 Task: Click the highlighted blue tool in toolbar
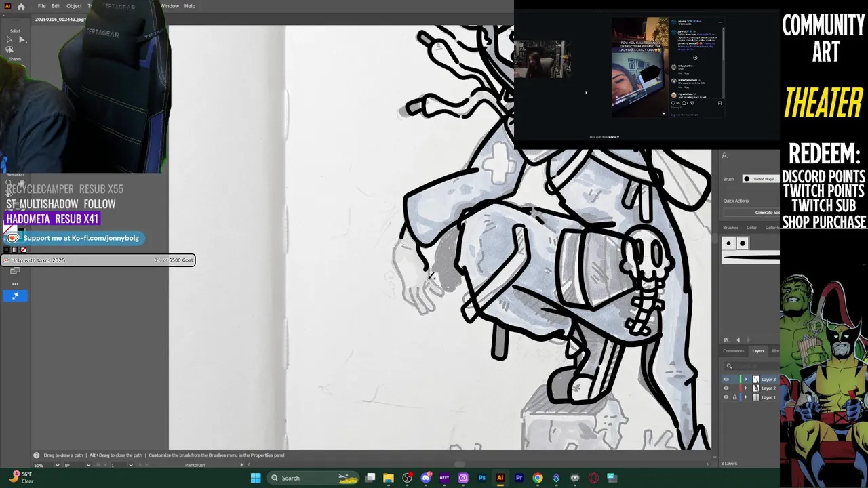pos(15,296)
